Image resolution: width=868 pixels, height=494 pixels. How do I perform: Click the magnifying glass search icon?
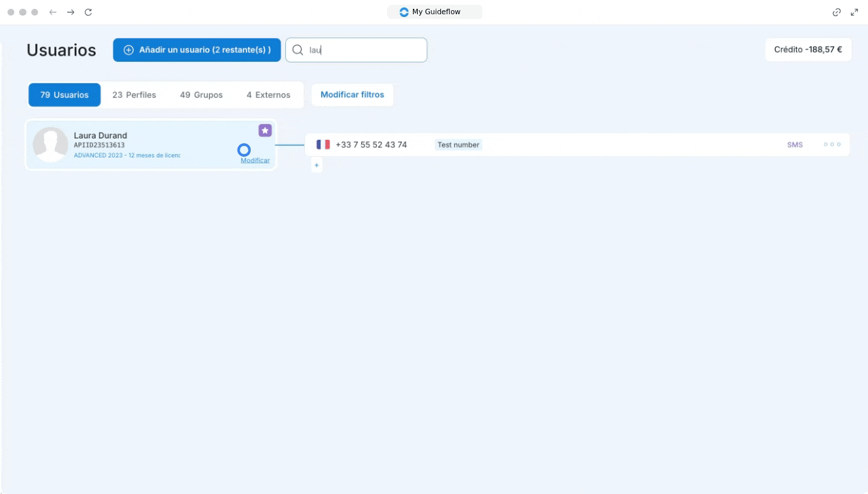pos(297,50)
